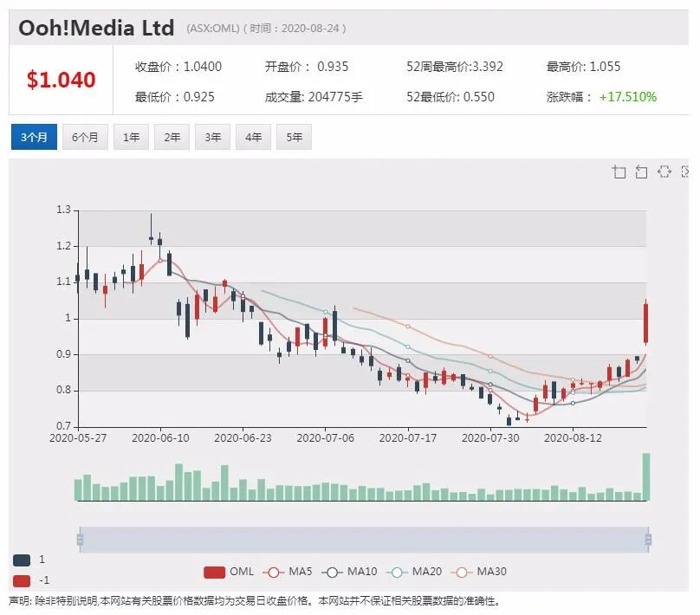
Task: Click the 2020-06-10 axis date label
Action: (x=161, y=438)
